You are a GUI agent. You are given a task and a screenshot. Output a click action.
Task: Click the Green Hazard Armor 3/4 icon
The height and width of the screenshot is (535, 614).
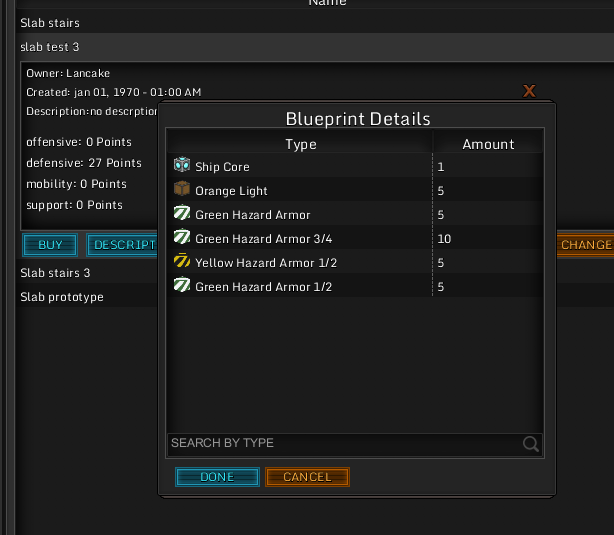(x=181, y=238)
